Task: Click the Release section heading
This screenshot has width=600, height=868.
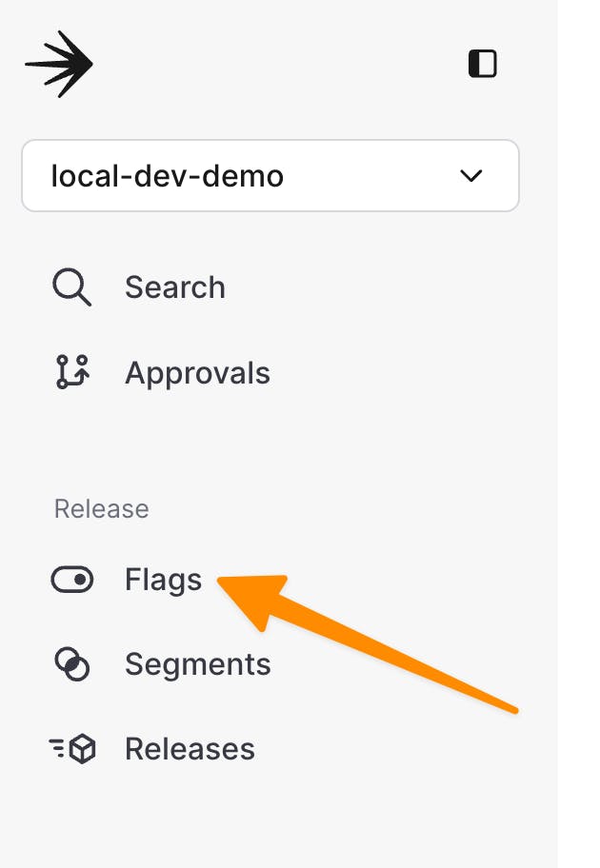Action: 101,508
